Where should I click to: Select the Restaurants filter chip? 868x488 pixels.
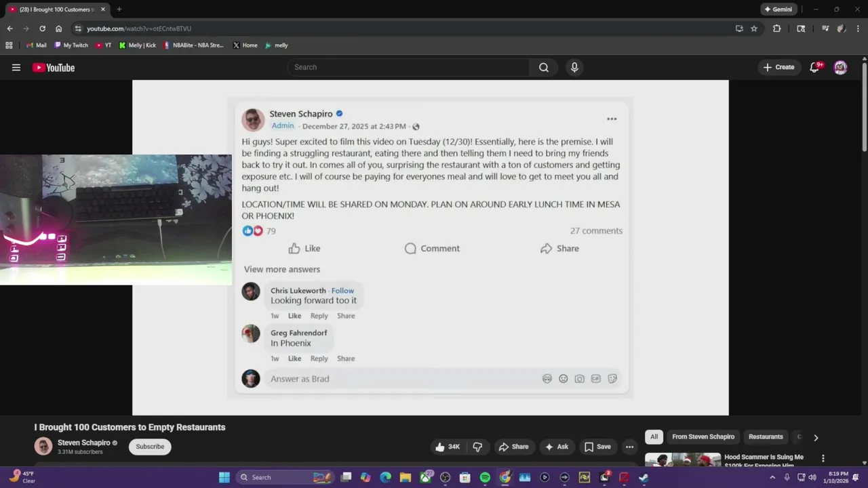[766, 437]
